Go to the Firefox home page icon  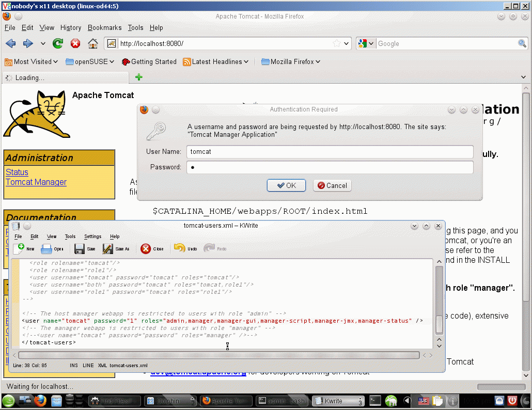(x=92, y=43)
